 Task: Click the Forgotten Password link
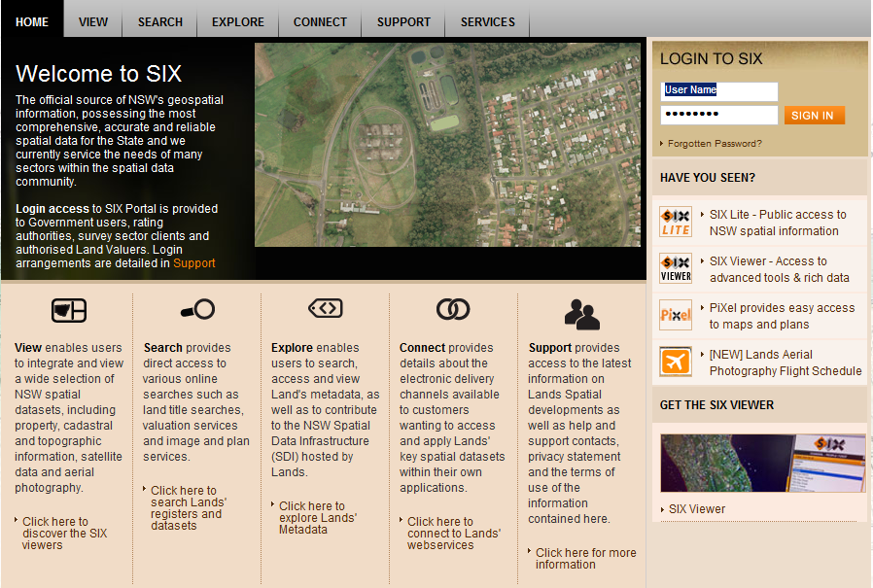pos(715,144)
